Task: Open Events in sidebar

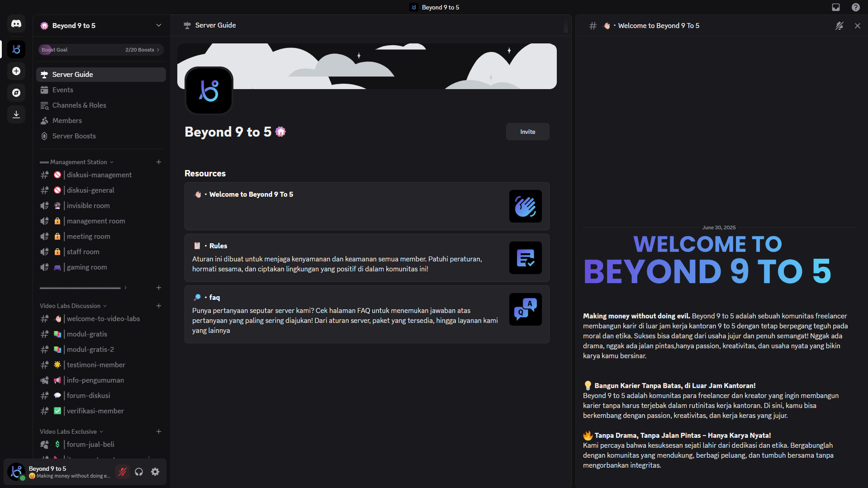Action: [101, 90]
